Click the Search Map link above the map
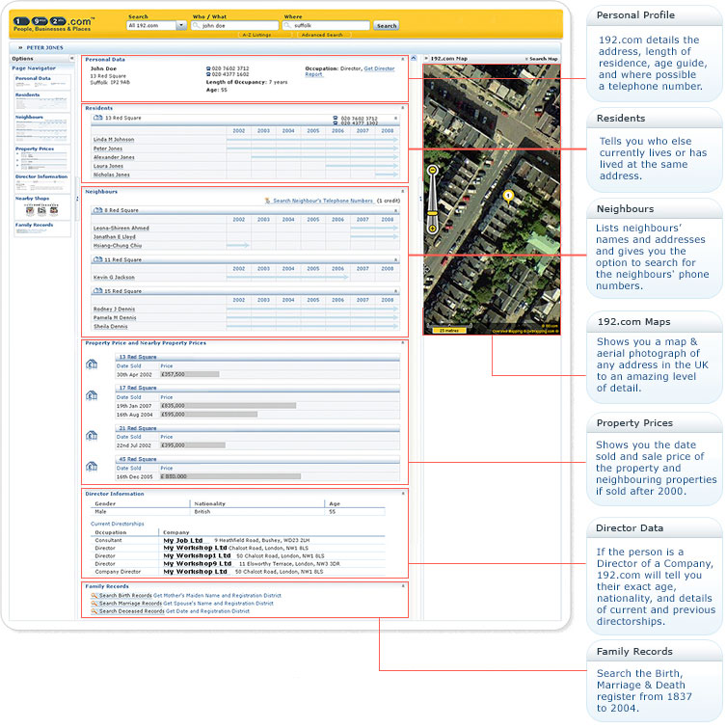 point(543,59)
